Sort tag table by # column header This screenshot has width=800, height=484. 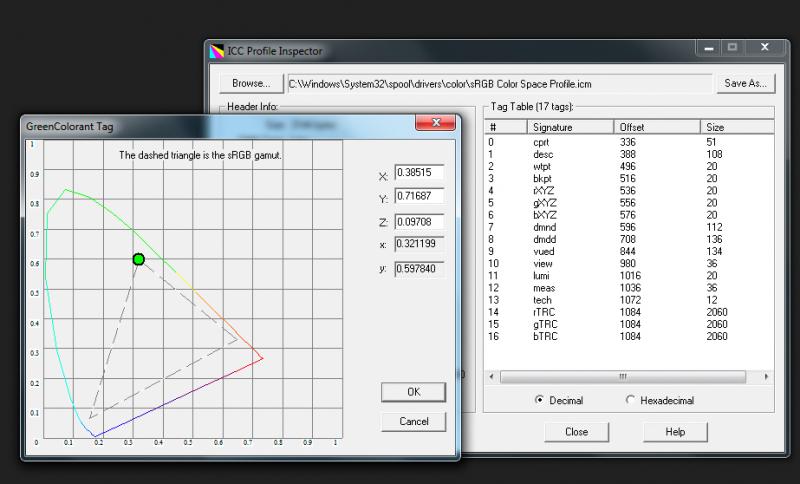(x=506, y=127)
